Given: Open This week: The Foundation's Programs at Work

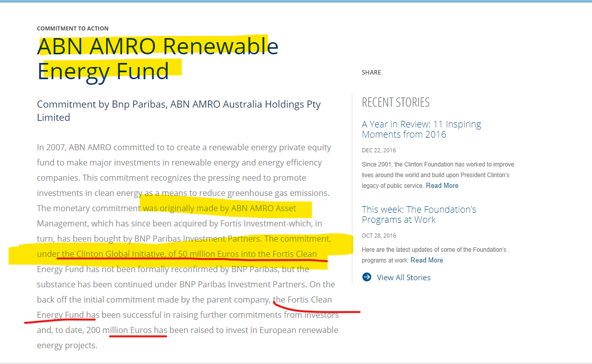Looking at the screenshot, I should [x=419, y=214].
